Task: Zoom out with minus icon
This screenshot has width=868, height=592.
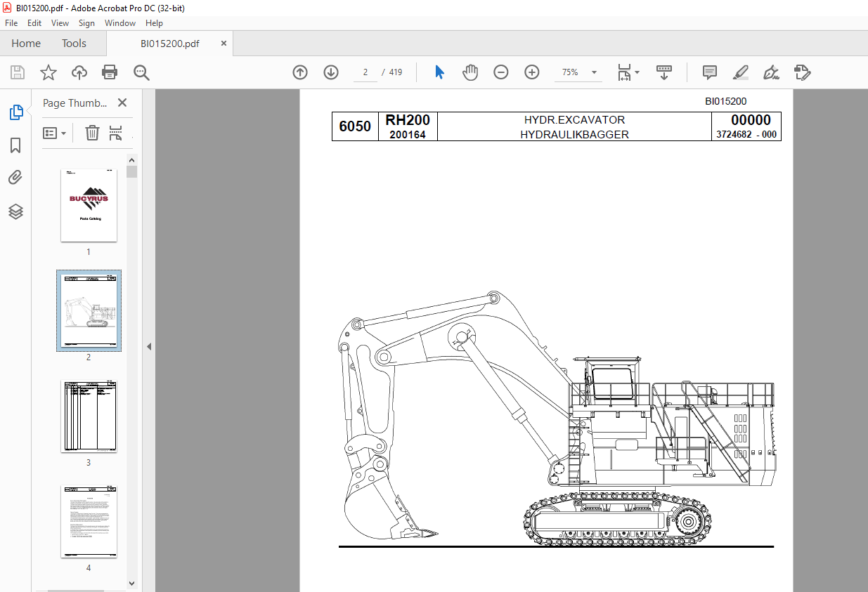Action: [x=501, y=72]
